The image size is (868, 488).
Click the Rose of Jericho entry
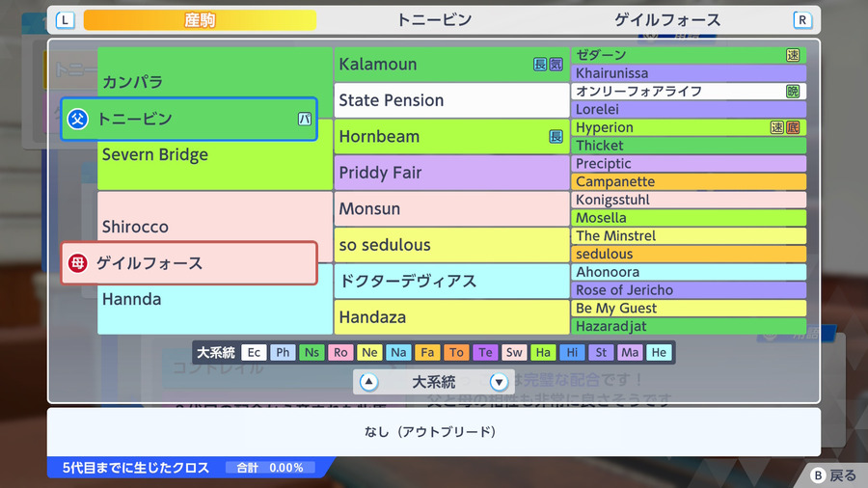689,290
